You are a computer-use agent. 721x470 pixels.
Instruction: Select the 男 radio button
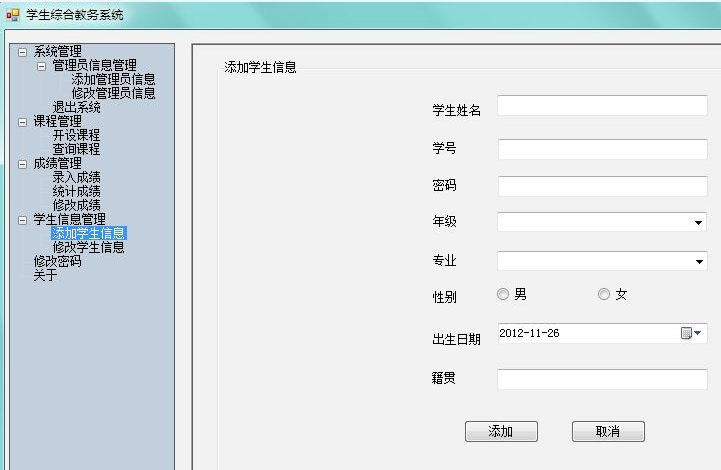point(503,294)
